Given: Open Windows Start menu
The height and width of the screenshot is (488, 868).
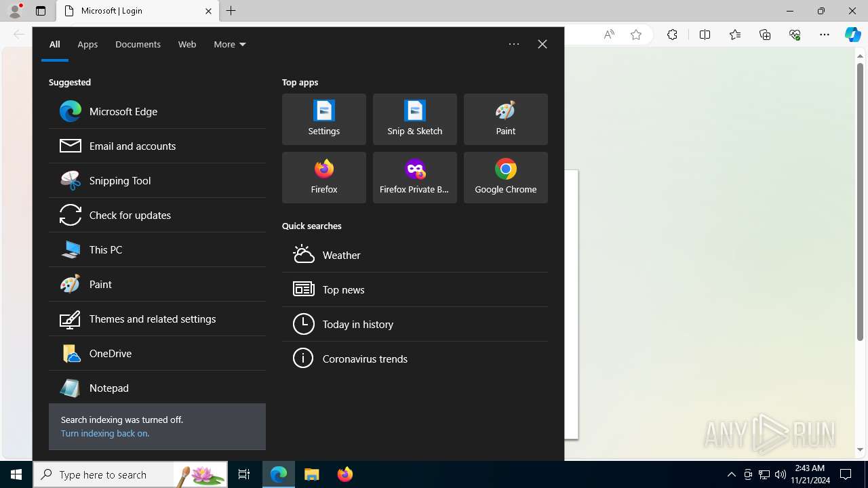Looking at the screenshot, I should (16, 474).
